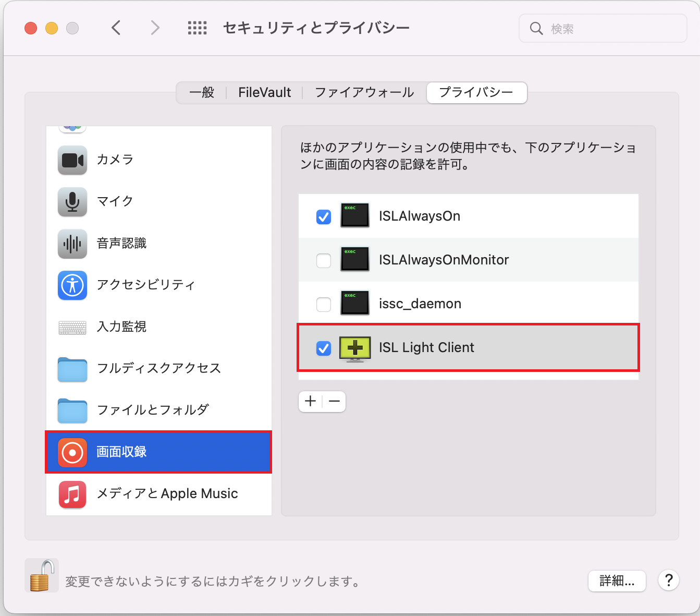Open the 詳細... advanced button
The width and height of the screenshot is (700, 616).
pyautogui.click(x=617, y=581)
